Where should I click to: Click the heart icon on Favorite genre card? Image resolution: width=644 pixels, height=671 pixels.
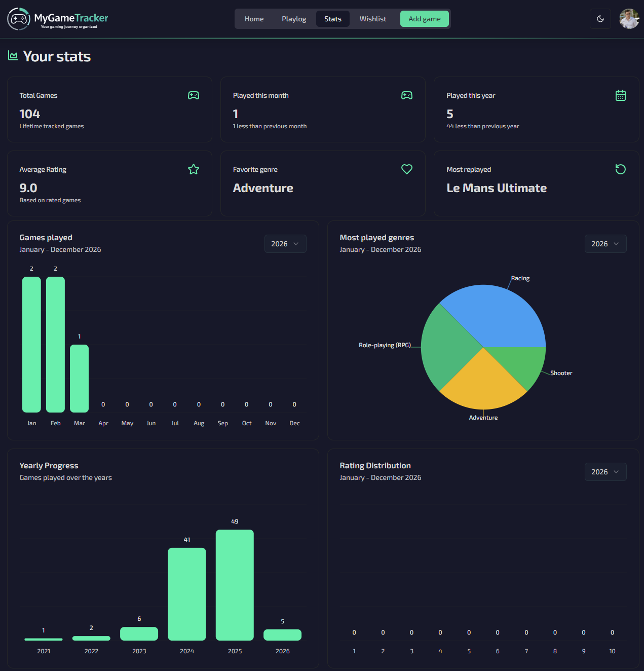click(x=407, y=169)
